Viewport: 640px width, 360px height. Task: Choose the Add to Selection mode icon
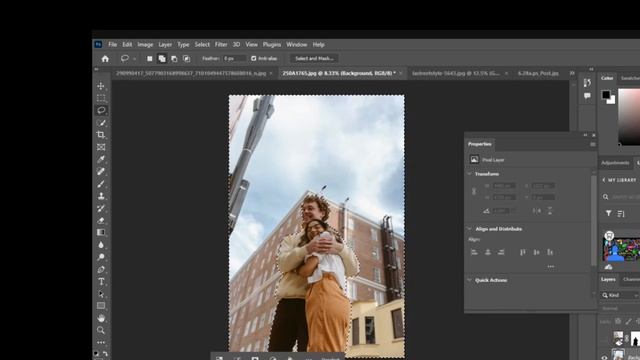coord(162,59)
